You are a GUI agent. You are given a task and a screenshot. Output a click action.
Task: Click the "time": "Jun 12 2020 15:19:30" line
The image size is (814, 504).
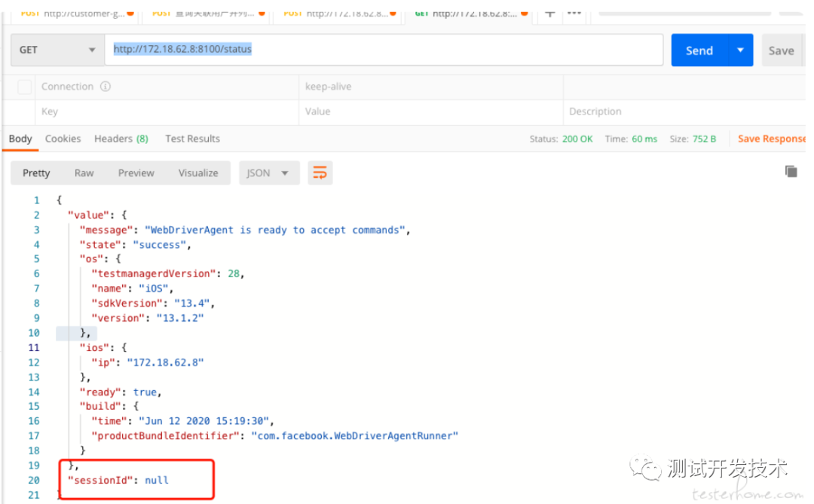click(182, 421)
